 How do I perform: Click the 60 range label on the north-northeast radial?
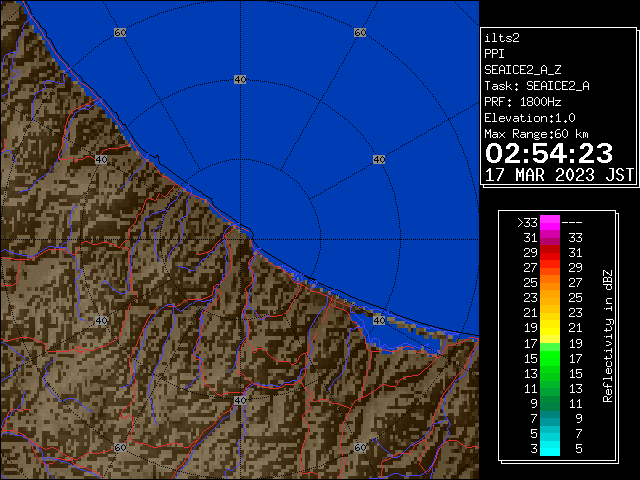(x=360, y=33)
